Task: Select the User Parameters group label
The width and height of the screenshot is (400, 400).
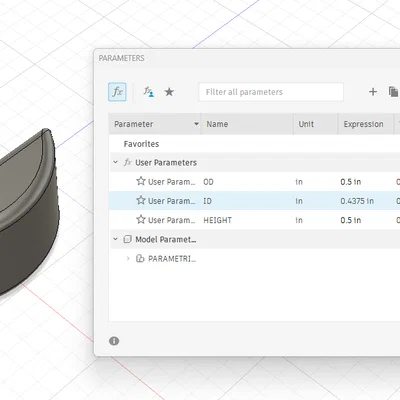Action: 166,163
